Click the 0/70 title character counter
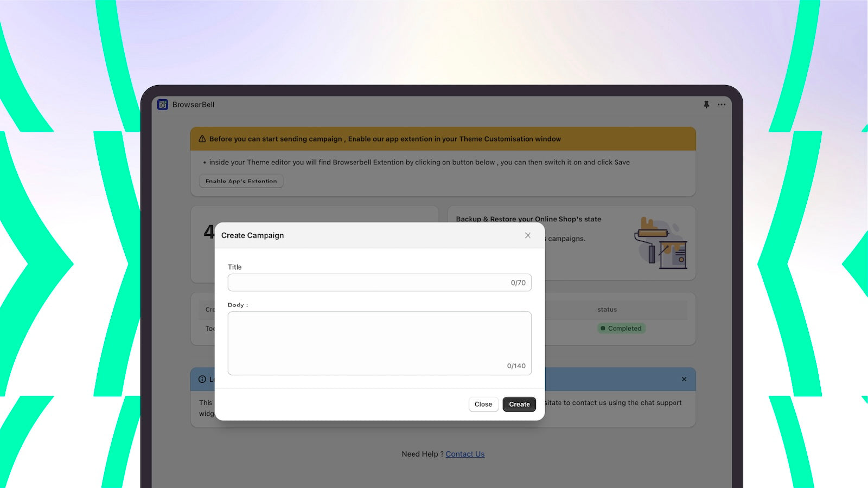868x488 pixels. (518, 283)
